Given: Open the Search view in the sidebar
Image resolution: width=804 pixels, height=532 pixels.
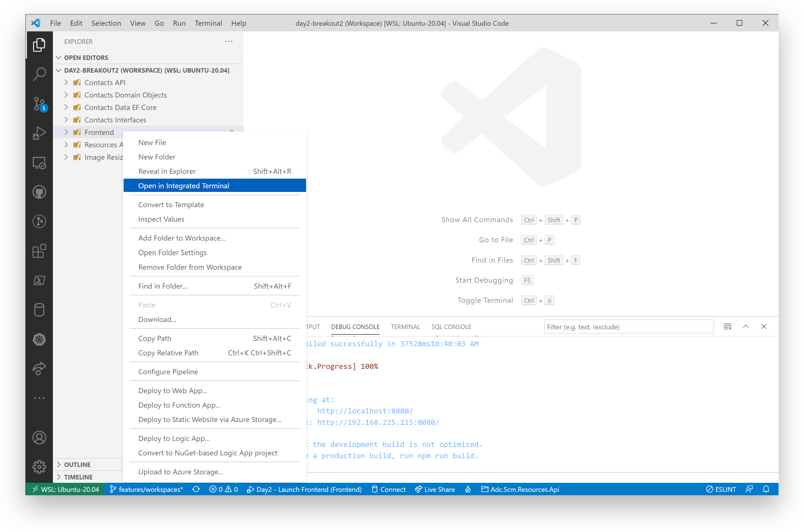Looking at the screenshot, I should pyautogui.click(x=39, y=74).
